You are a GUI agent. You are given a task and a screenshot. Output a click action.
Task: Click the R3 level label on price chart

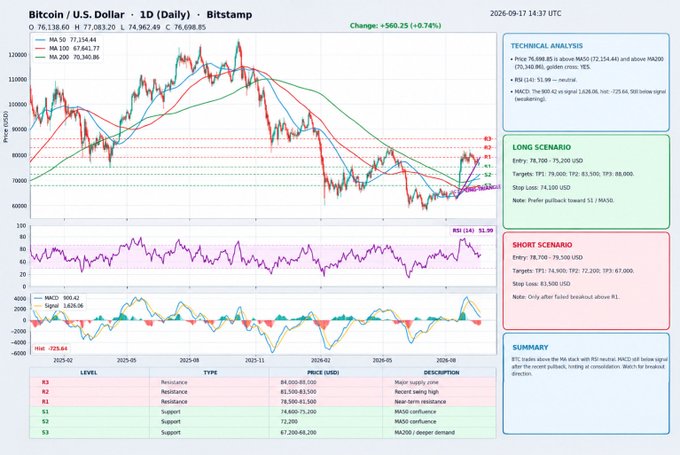pyautogui.click(x=487, y=139)
